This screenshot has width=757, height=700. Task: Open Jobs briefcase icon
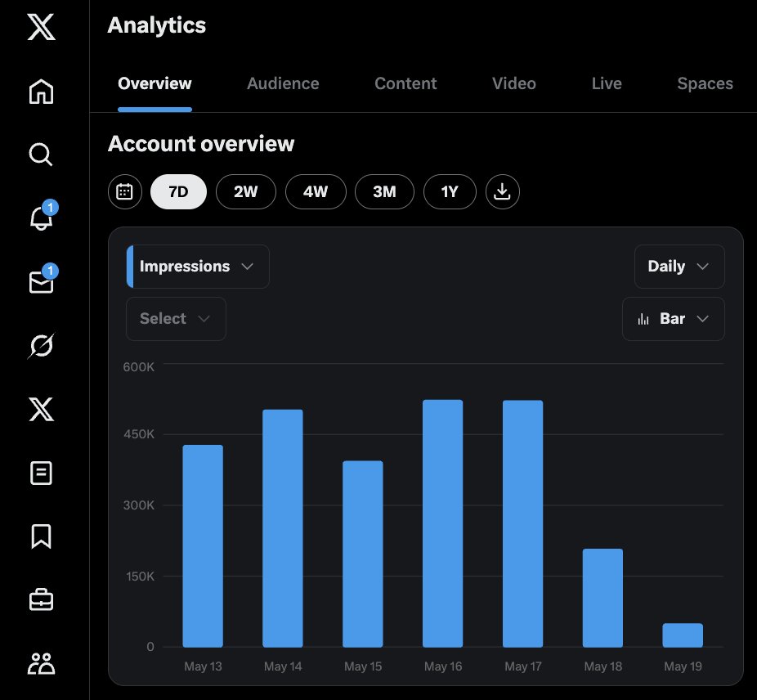pyautogui.click(x=41, y=599)
